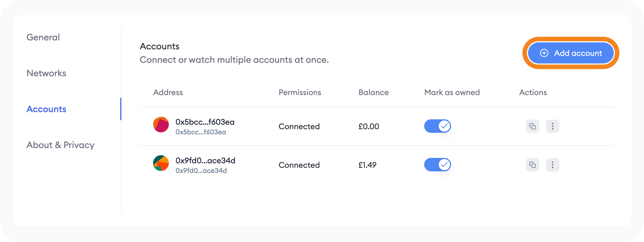
Task: Select the Accounts section
Action: coord(46,109)
